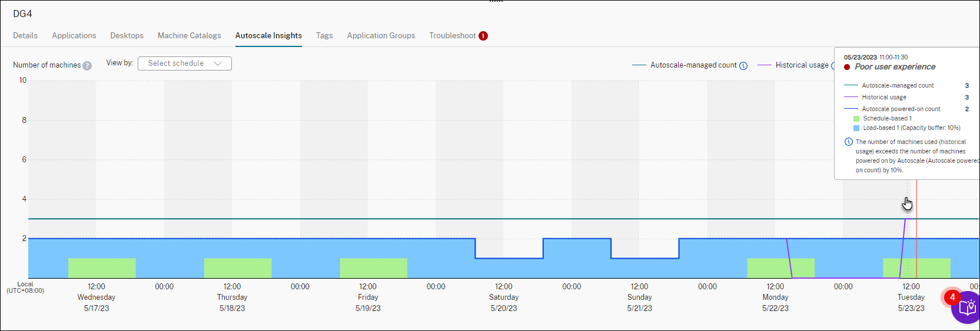Screen dimensions: 980x331
Task: Open the Application Groups tab
Action: click(381, 36)
